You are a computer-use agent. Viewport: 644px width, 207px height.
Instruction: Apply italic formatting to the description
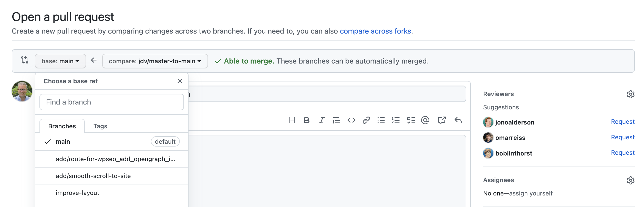321,120
